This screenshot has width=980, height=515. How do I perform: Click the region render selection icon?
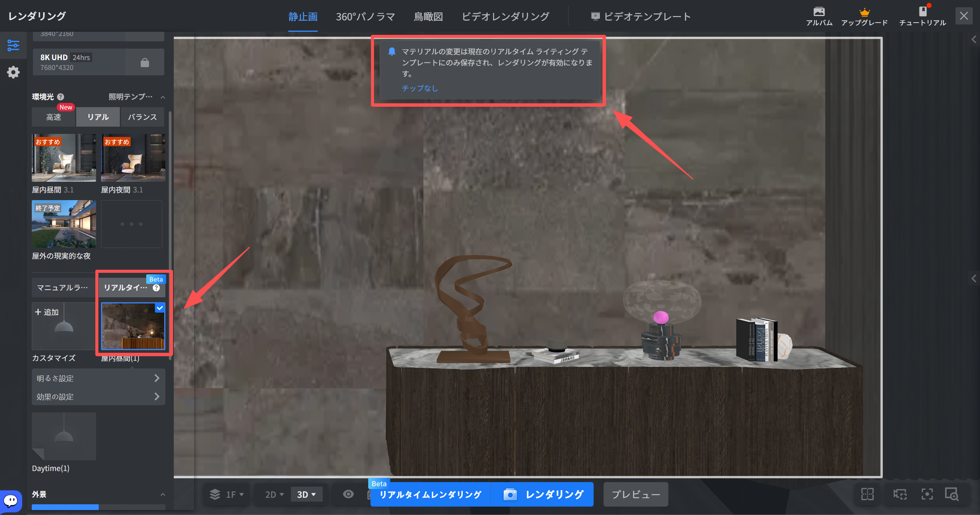[x=900, y=494]
